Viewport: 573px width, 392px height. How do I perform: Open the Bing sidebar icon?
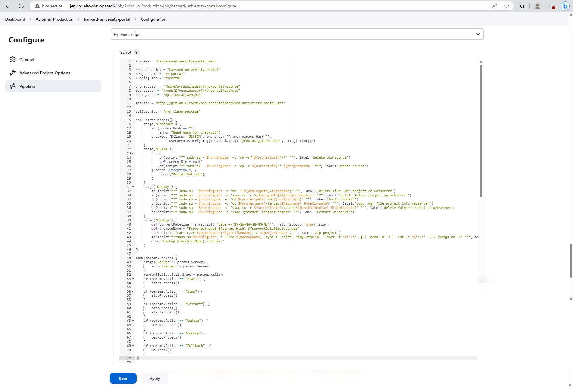click(x=565, y=6)
